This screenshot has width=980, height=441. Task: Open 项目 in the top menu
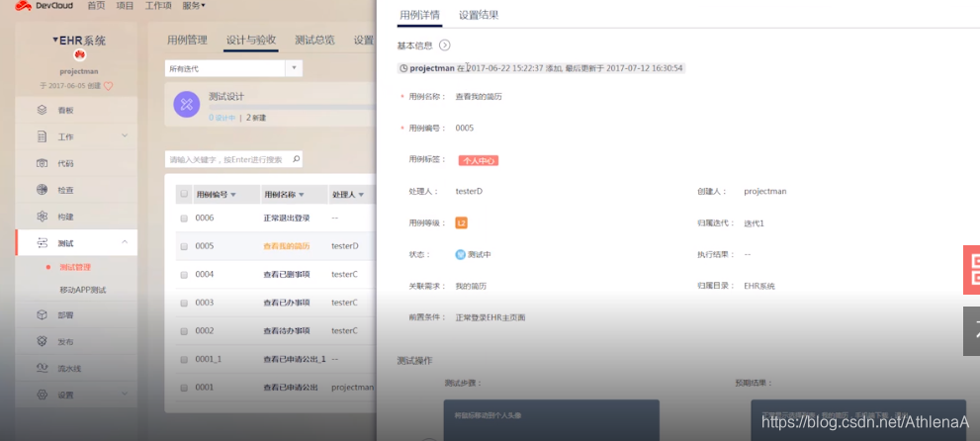click(x=125, y=6)
